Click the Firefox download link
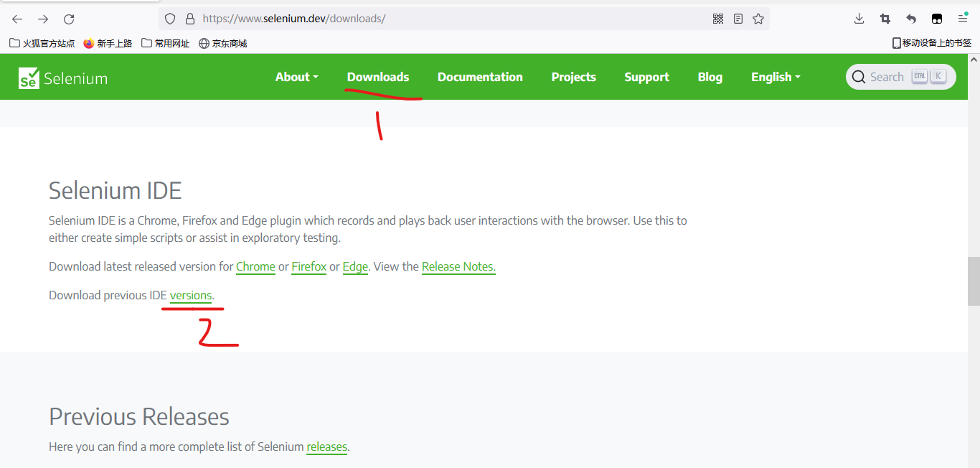The width and height of the screenshot is (980, 468). (x=308, y=266)
